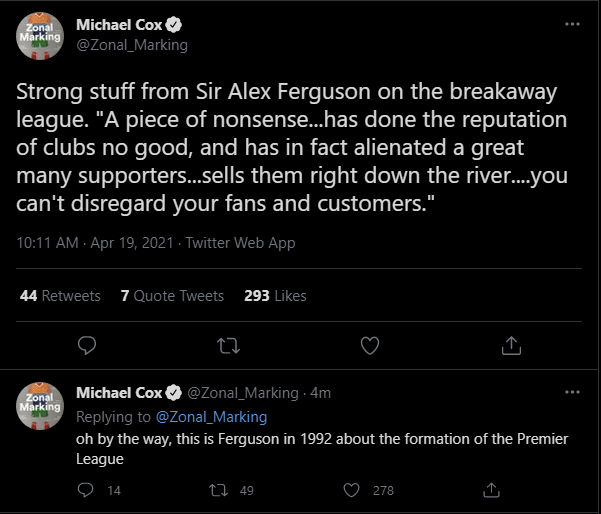This screenshot has width=601, height=514.
Task: Like the main tweet with heart icon
Action: 370,345
